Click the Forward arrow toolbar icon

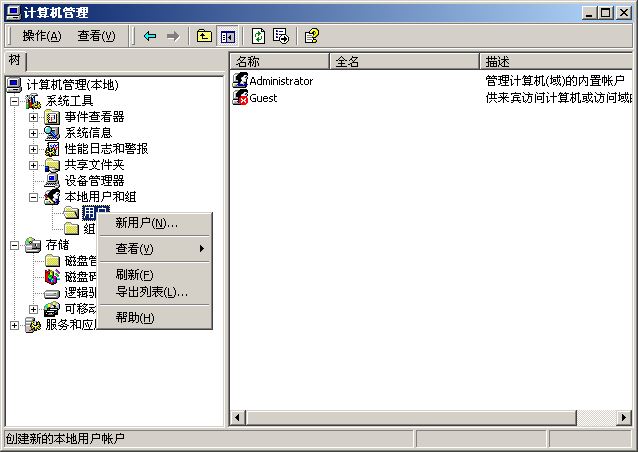pyautogui.click(x=173, y=36)
